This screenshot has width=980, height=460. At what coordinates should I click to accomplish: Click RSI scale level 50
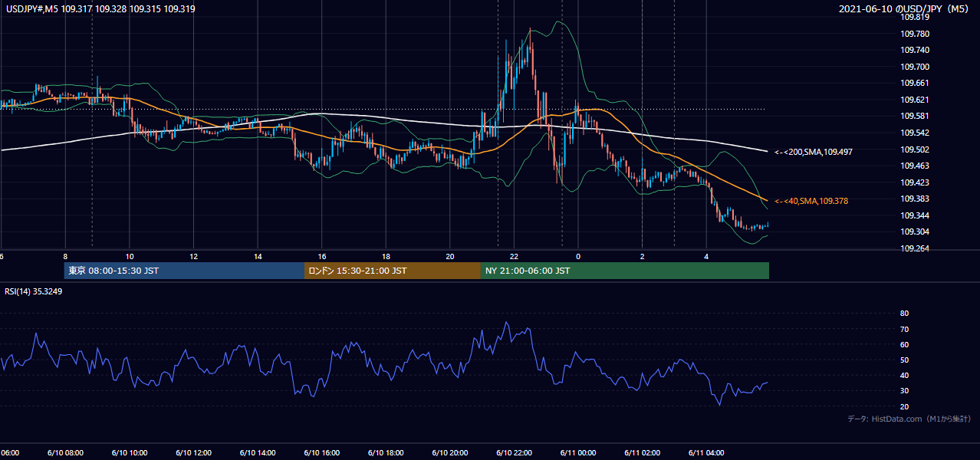click(905, 360)
